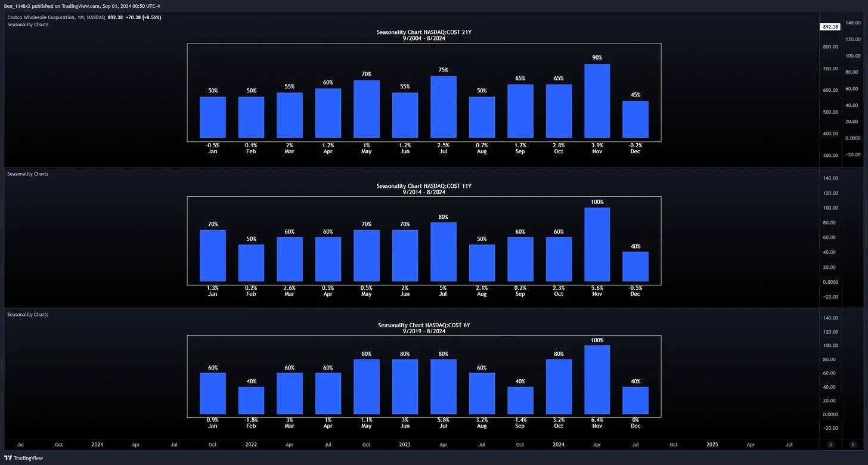Click the '2.8%' Oct value in 21Y chart
Image resolution: width=868 pixels, height=465 pixels.
559,145
